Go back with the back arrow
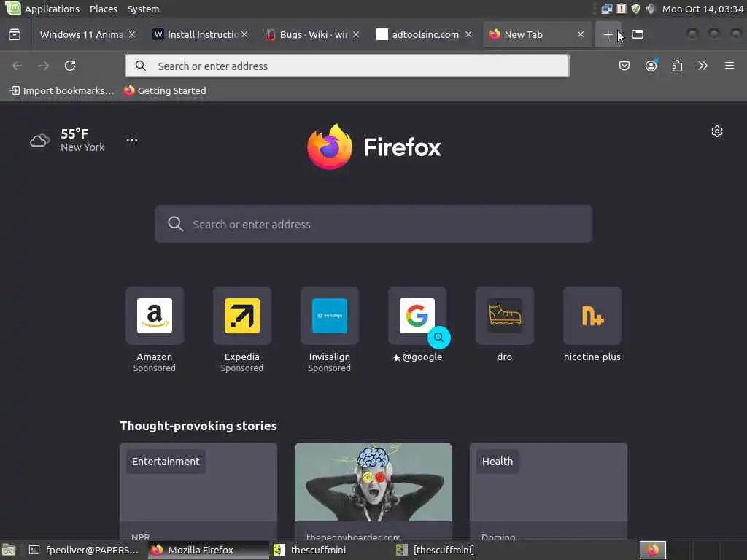This screenshot has height=560, width=747. pyautogui.click(x=18, y=66)
